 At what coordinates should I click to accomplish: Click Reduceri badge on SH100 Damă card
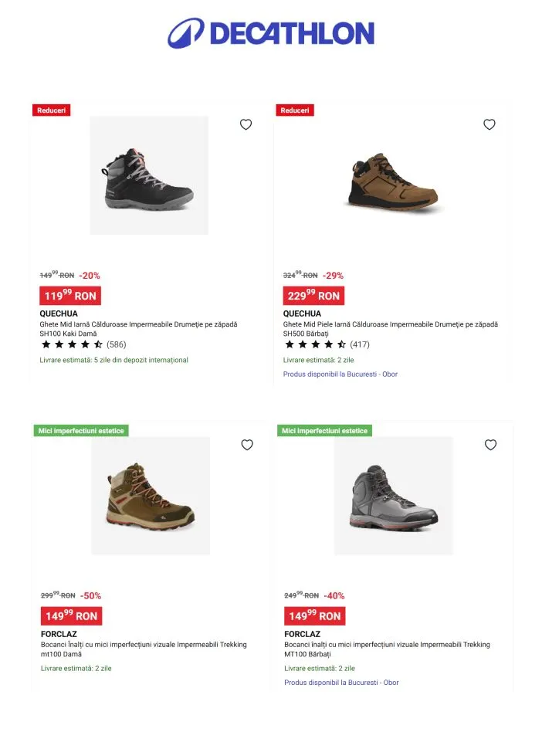click(51, 110)
